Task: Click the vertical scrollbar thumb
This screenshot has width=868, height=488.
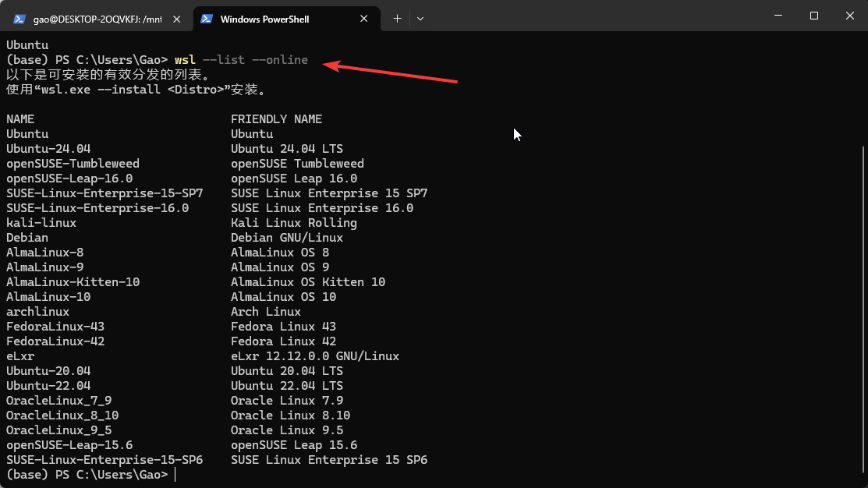Action: click(x=863, y=312)
